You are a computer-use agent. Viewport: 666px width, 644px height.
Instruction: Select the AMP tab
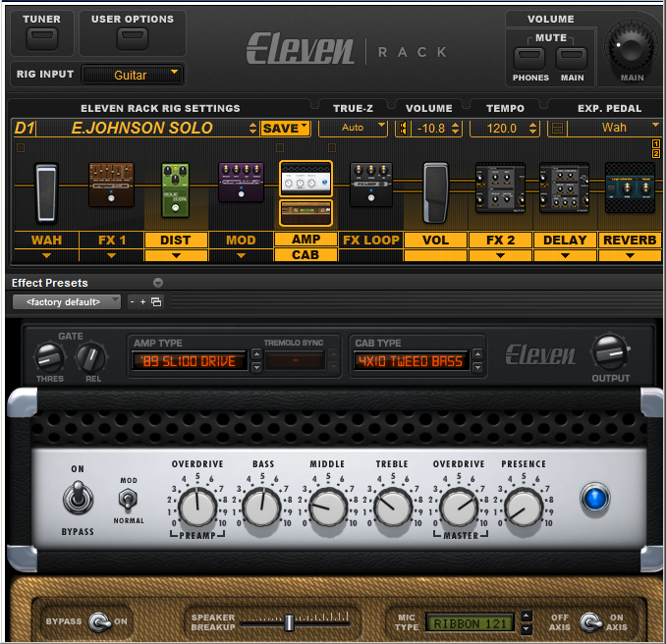click(305, 240)
